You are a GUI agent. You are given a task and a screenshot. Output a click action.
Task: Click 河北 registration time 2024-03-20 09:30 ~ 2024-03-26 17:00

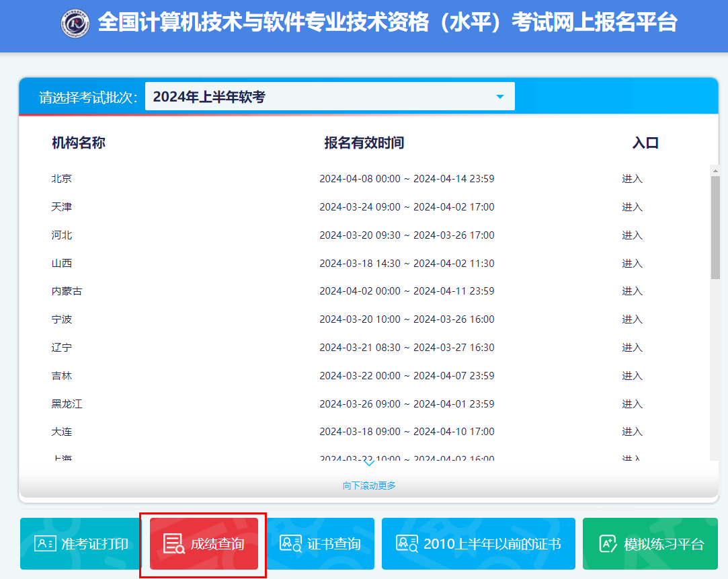(x=407, y=235)
